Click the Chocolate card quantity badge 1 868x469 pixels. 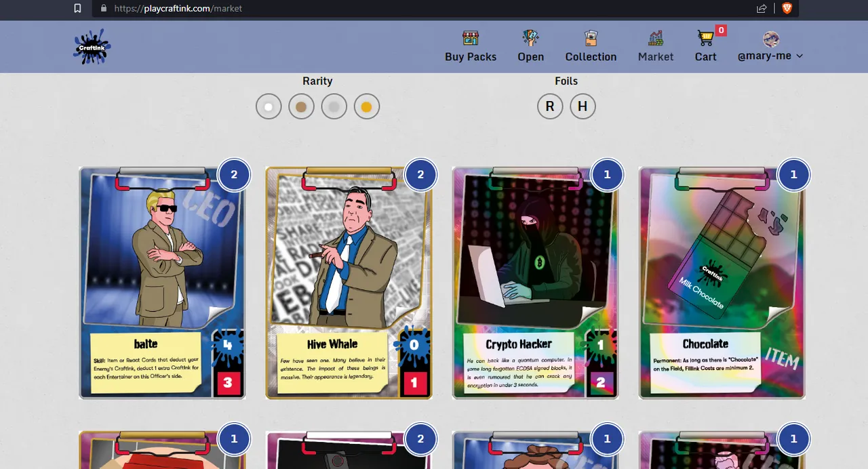793,175
